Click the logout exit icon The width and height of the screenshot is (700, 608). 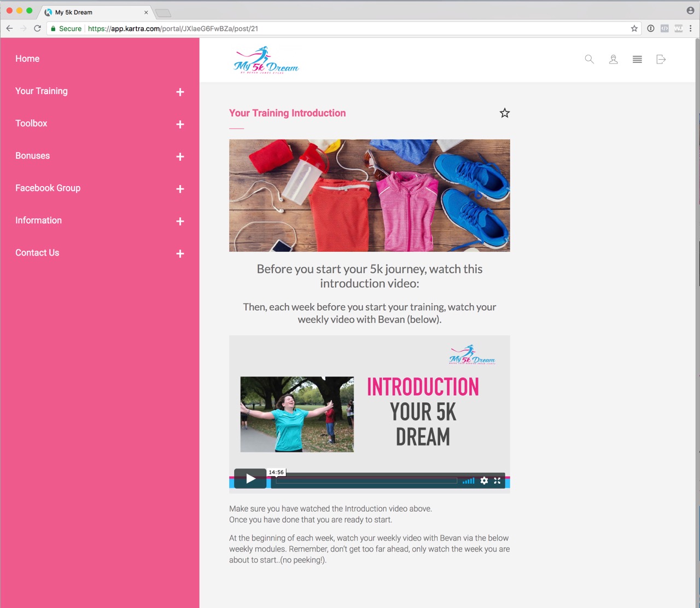tap(661, 59)
